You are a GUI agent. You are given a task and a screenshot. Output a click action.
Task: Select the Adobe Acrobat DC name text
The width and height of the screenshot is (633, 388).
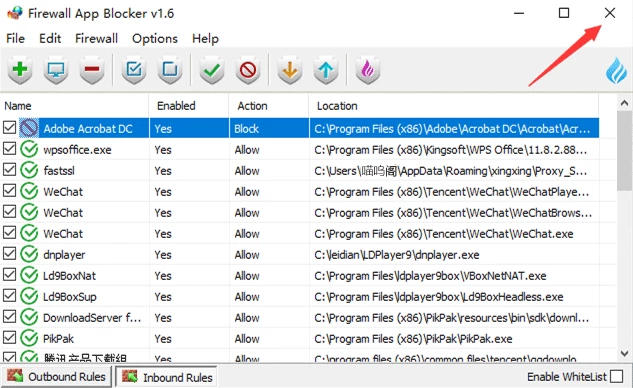tap(88, 128)
